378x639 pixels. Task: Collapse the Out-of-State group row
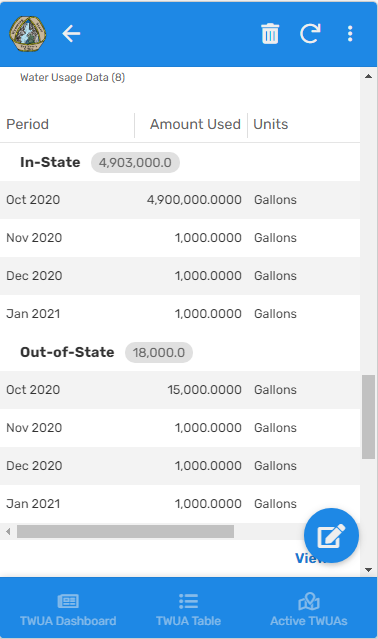pos(180,352)
